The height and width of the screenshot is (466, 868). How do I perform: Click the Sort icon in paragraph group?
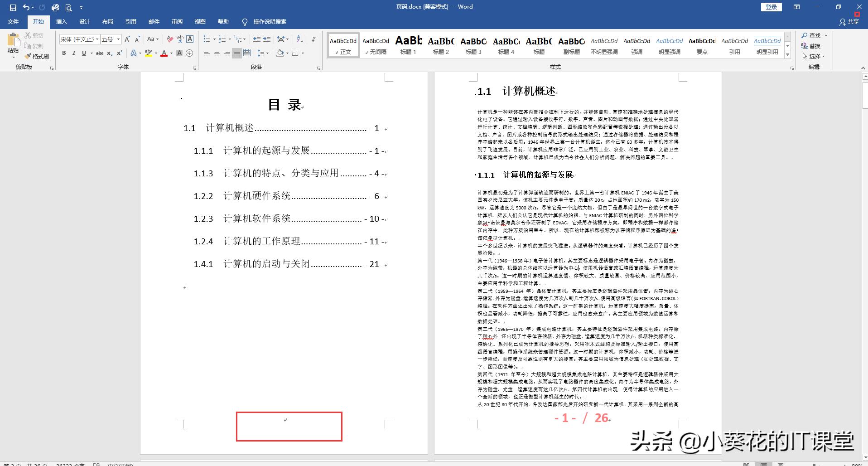point(300,39)
